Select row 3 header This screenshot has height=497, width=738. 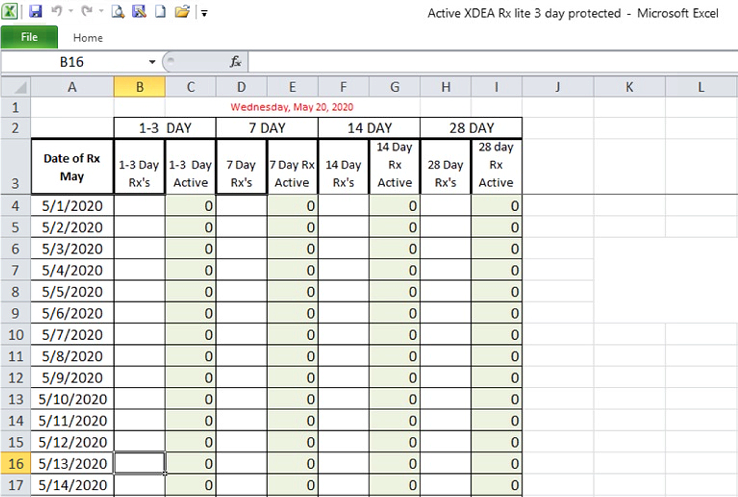(x=16, y=166)
